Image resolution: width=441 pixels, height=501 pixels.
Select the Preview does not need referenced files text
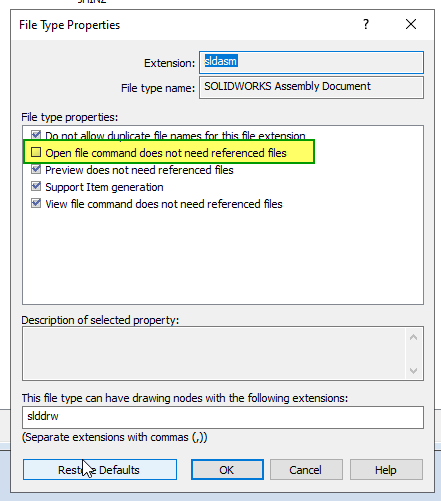tap(139, 170)
